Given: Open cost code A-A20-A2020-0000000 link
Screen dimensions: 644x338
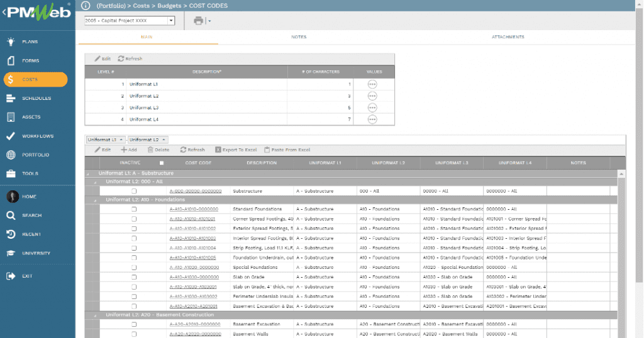Looking at the screenshot, I should tap(195, 334).
